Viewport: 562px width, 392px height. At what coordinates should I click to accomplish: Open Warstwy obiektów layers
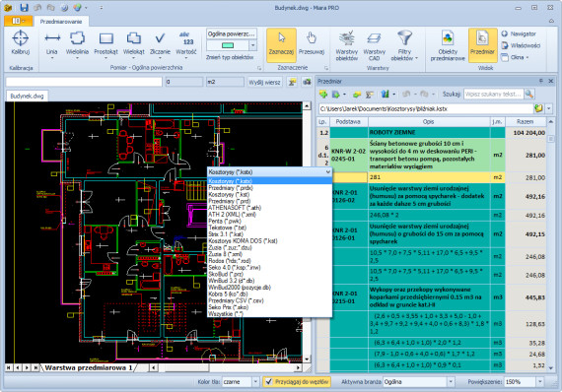[347, 46]
